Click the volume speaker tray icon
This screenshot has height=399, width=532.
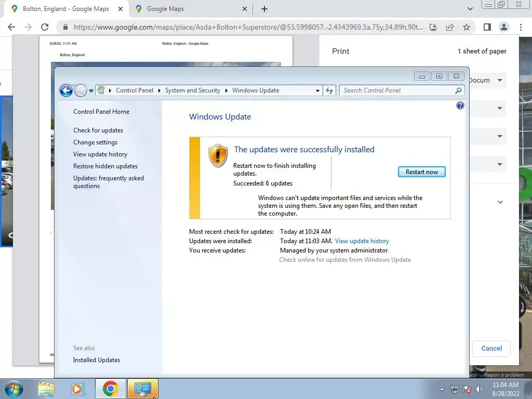pos(480,389)
